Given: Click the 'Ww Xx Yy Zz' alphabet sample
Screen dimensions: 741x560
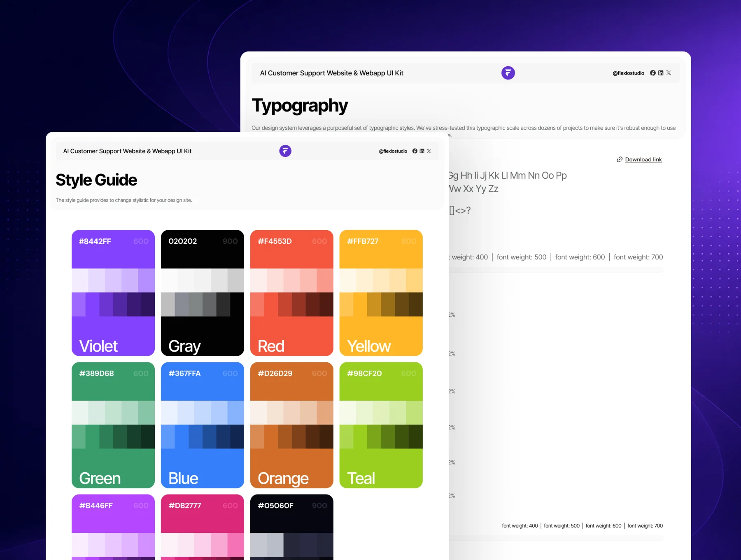Looking at the screenshot, I should tap(474, 189).
